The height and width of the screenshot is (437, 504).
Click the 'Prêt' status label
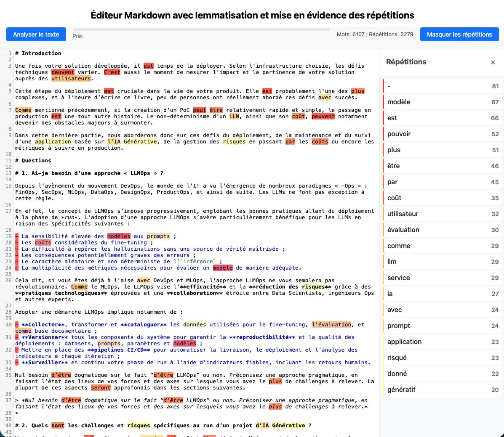[77, 36]
